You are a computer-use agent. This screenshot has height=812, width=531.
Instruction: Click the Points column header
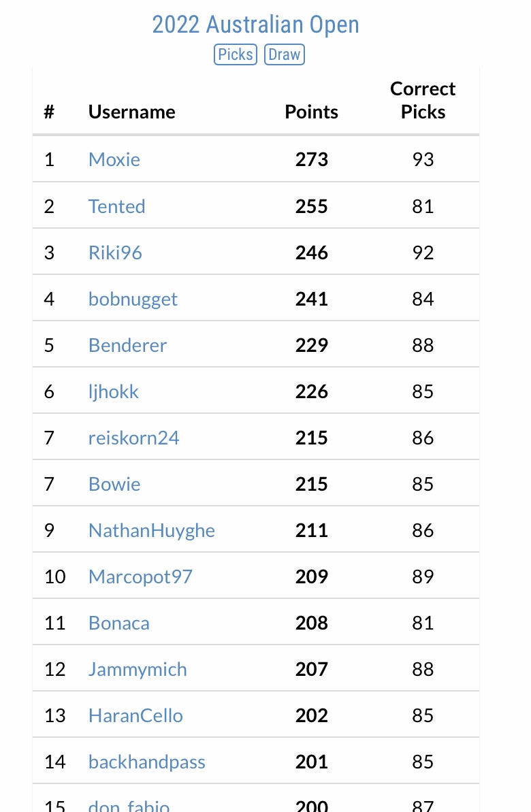tap(311, 112)
